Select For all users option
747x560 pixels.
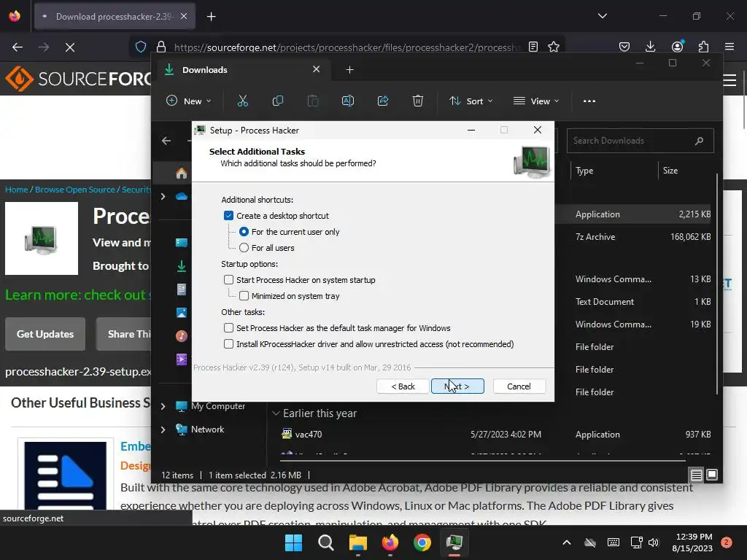tap(244, 248)
